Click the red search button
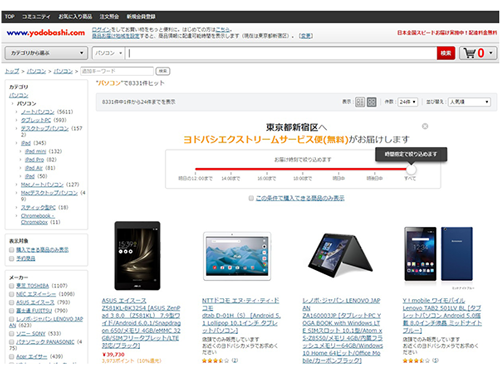The image size is (500, 375). tap(446, 53)
